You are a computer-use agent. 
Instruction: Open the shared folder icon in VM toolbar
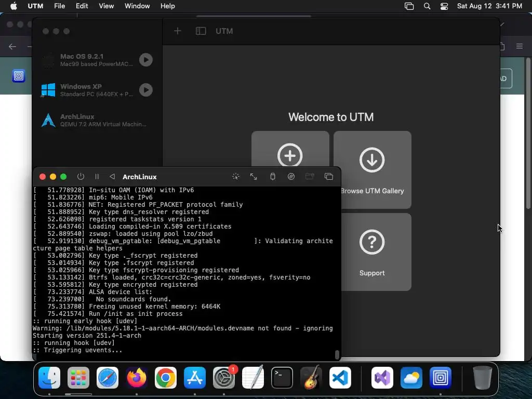click(x=310, y=177)
